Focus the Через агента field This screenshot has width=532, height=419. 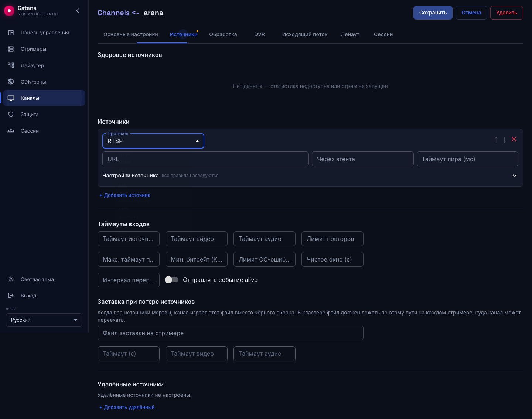point(363,159)
